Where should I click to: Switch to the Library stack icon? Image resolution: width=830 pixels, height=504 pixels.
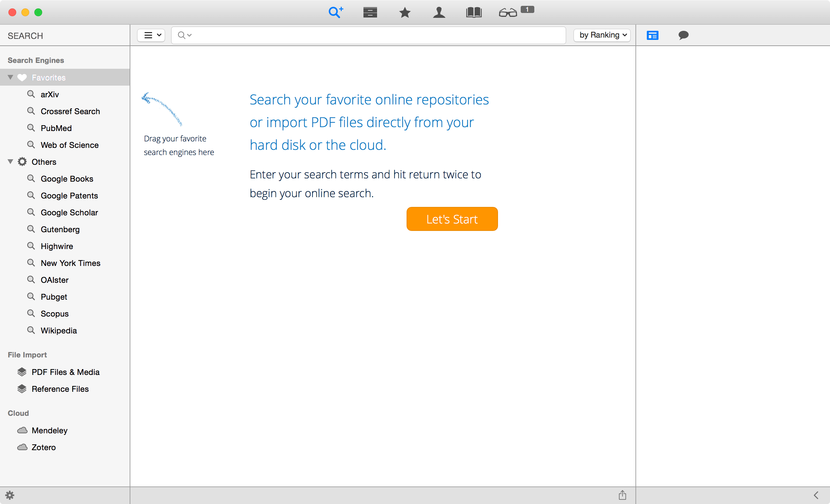point(370,12)
